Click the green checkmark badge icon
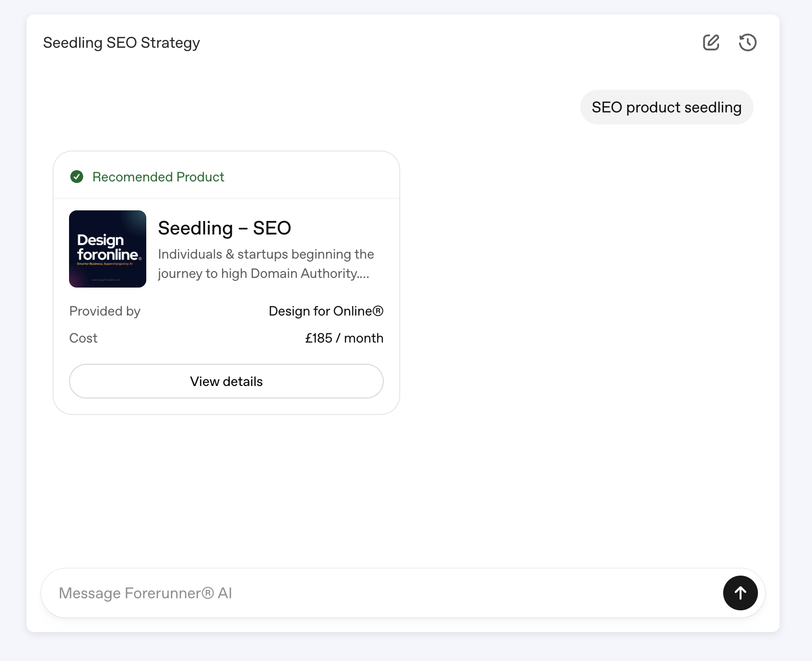This screenshot has height=661, width=812. (x=77, y=177)
